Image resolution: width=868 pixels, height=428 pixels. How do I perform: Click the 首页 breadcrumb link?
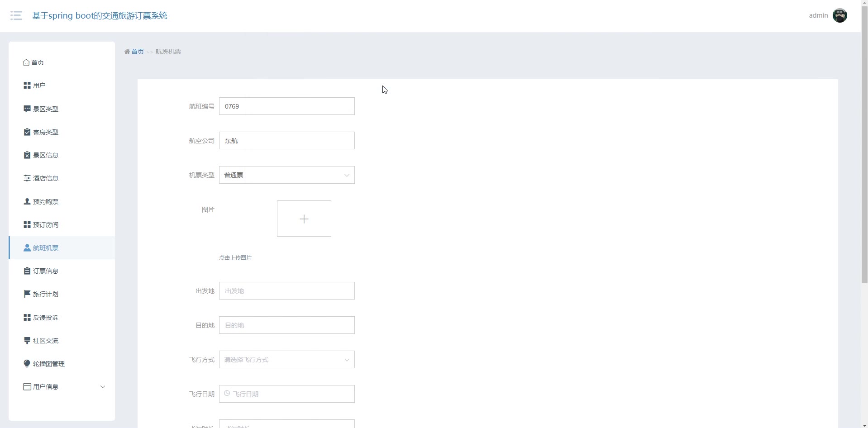(138, 52)
